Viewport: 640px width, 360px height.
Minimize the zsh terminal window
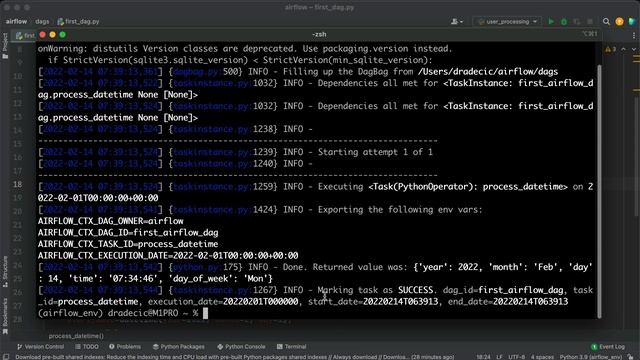pyautogui.click(x=52, y=35)
